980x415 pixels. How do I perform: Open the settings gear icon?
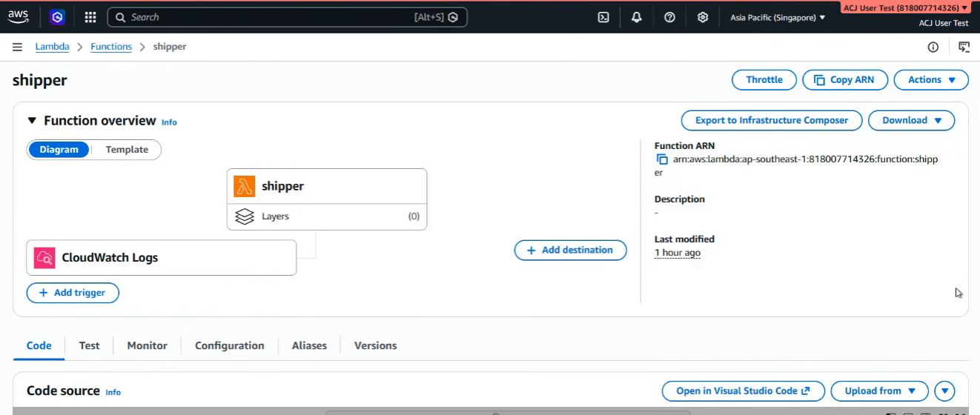[x=703, y=17]
